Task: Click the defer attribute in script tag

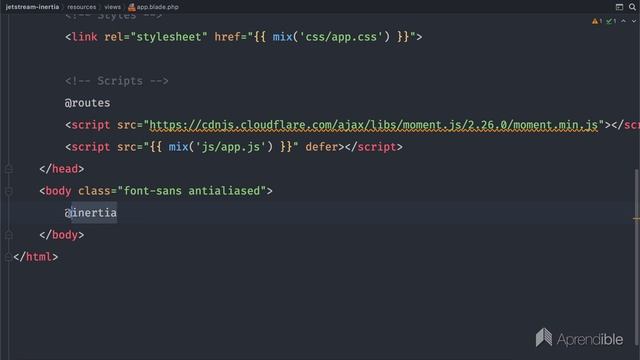Action: [x=322, y=147]
